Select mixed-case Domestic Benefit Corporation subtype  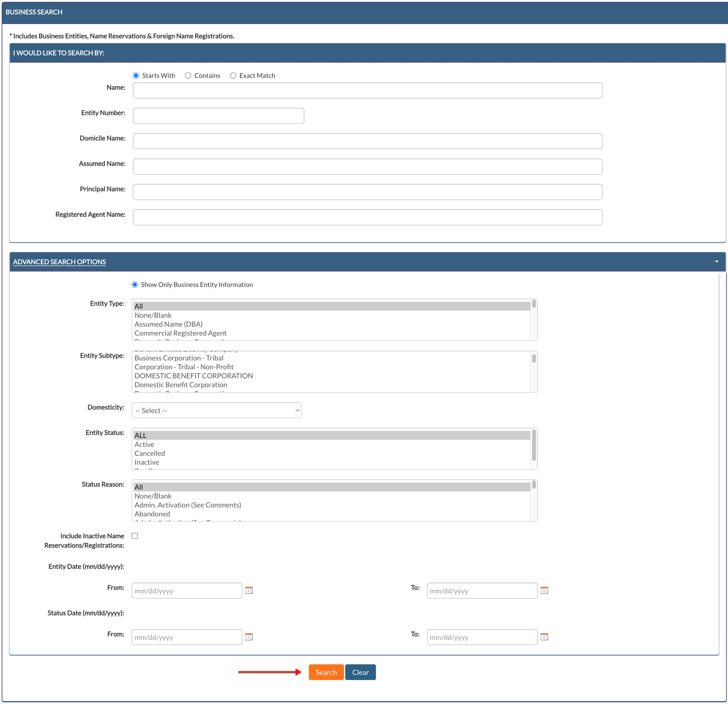click(x=332, y=385)
